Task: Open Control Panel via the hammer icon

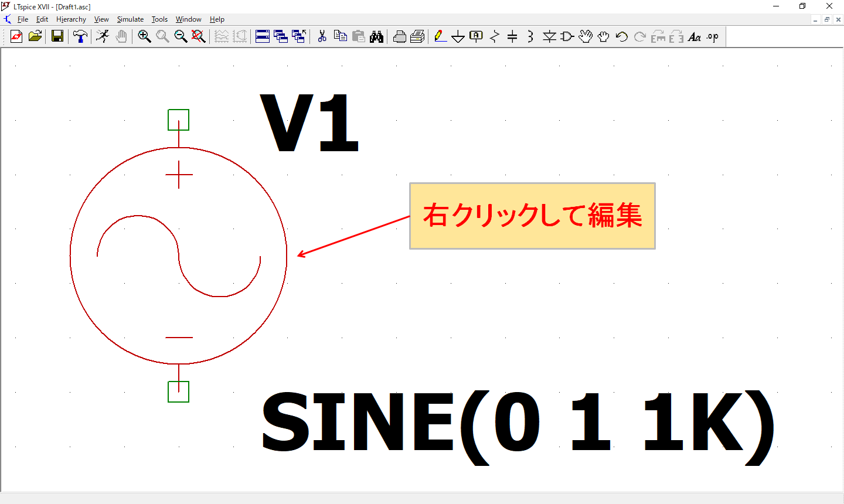Action: (x=80, y=36)
